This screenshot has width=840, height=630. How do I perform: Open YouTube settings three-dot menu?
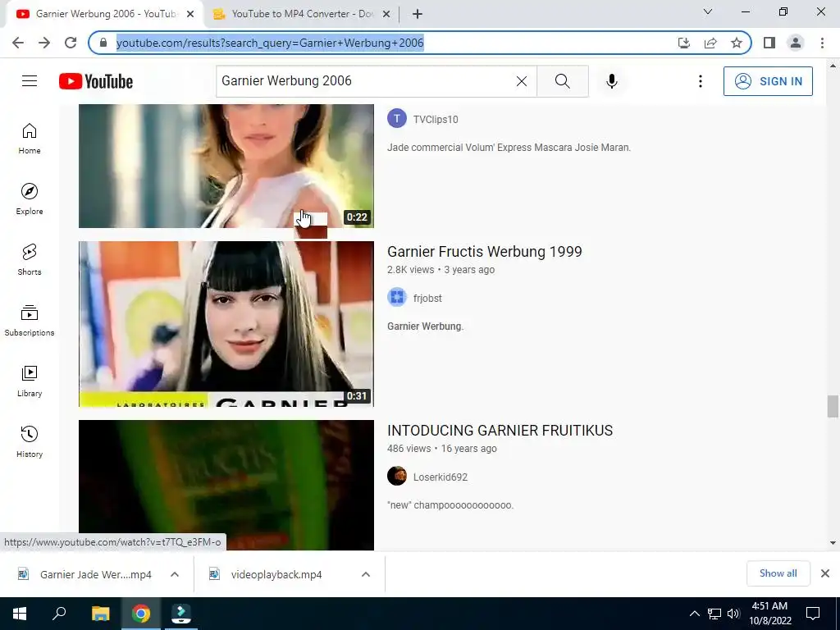coord(701,81)
